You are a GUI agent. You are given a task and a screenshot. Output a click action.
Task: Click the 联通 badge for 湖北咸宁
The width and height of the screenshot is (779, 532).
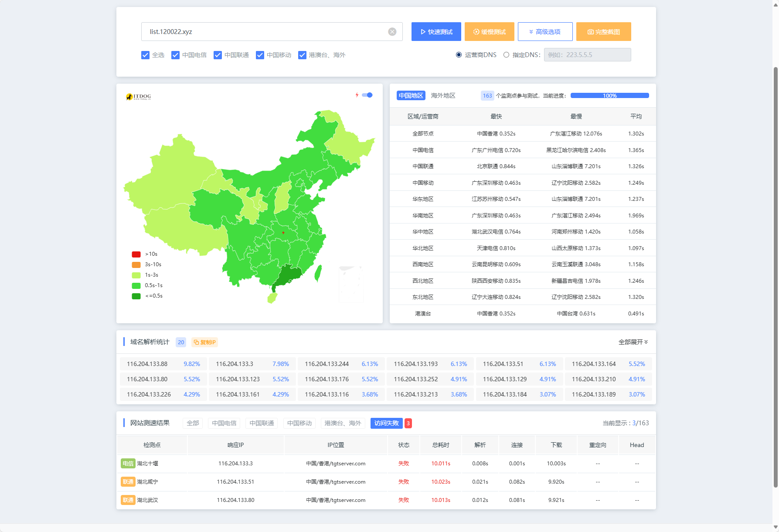(x=128, y=482)
